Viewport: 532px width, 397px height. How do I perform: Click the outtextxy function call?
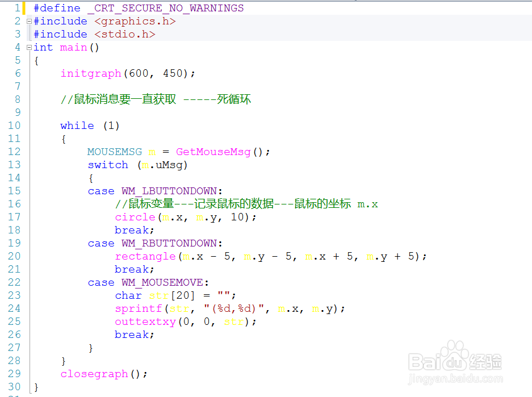pyautogui.click(x=145, y=321)
